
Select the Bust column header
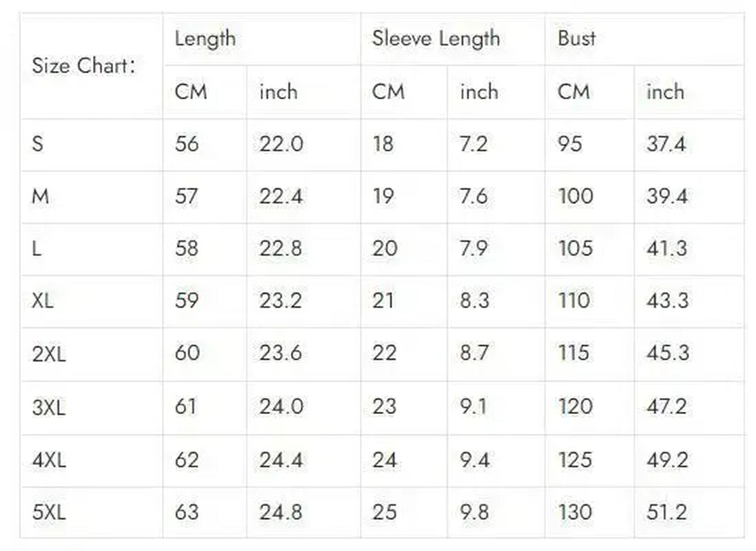point(577,39)
